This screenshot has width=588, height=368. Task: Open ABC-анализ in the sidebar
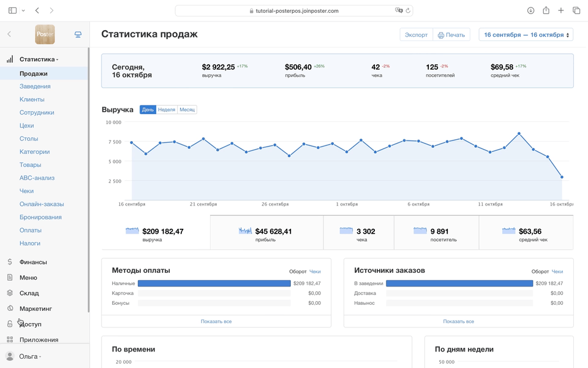[37, 178]
